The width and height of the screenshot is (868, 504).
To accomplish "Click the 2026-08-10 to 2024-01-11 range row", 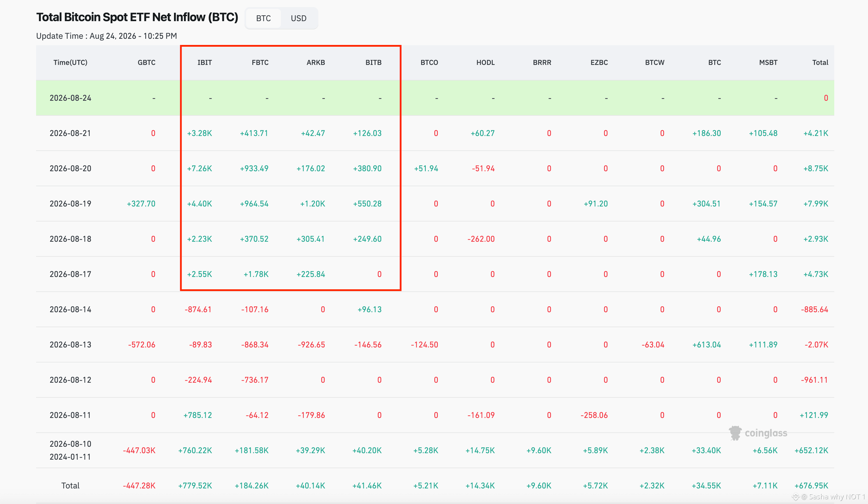I will click(435, 450).
